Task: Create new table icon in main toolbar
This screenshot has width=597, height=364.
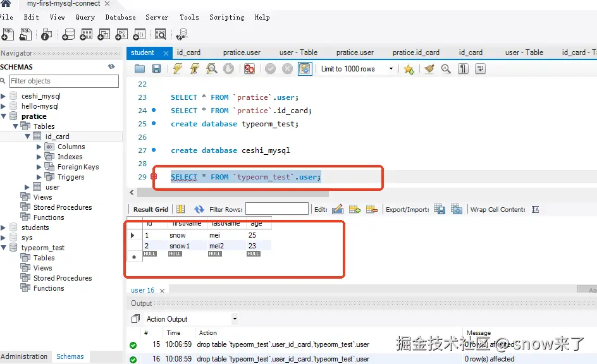Action: [86, 34]
